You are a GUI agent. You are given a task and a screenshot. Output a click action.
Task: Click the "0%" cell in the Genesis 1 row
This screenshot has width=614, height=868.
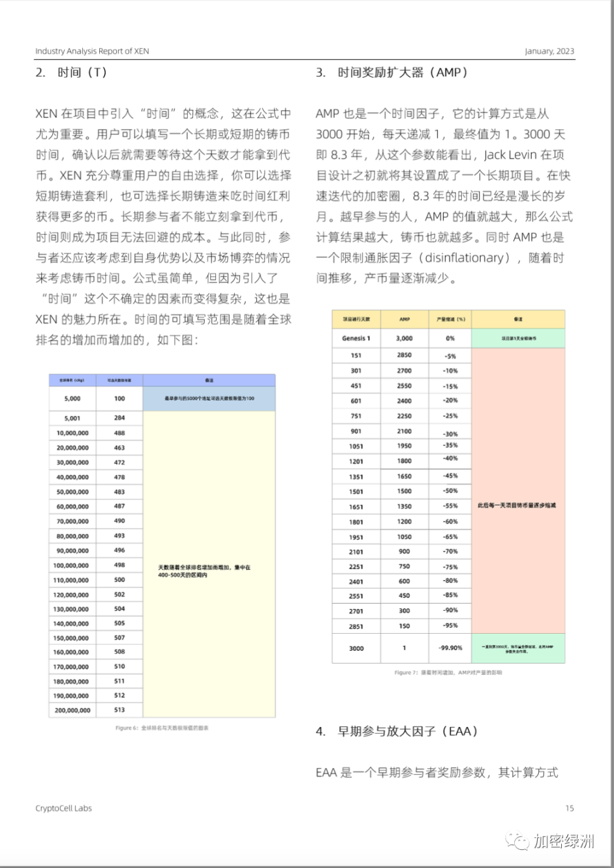450,338
